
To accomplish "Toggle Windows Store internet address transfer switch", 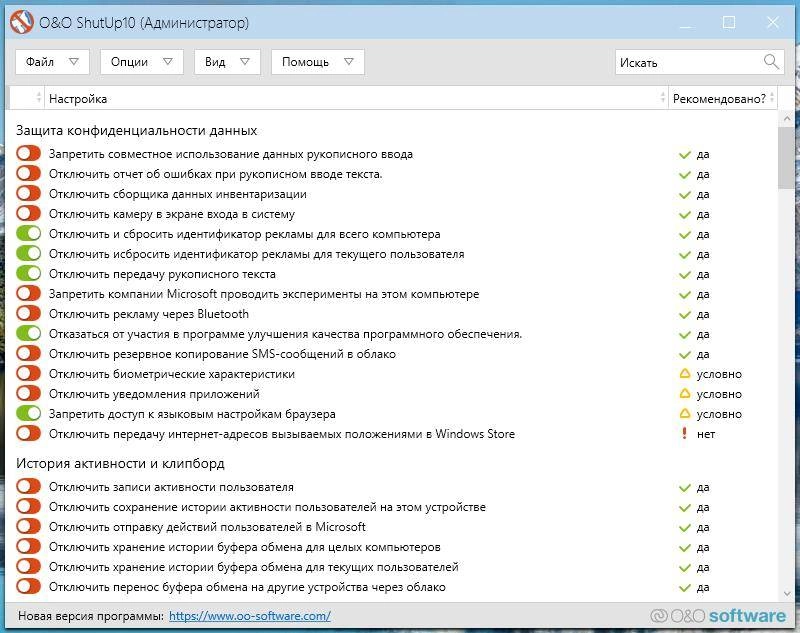I will pos(28,433).
